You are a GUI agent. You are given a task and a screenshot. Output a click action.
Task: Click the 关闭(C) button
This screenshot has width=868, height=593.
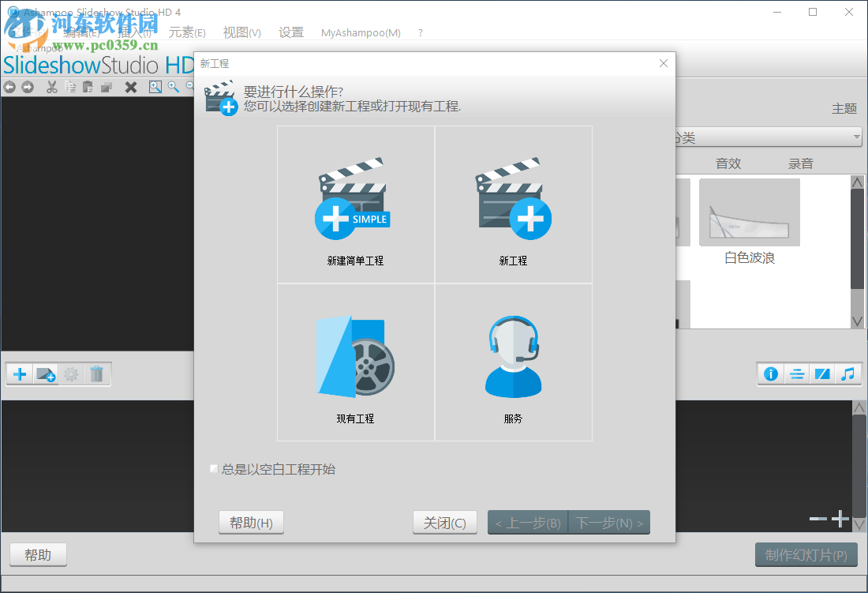point(444,522)
